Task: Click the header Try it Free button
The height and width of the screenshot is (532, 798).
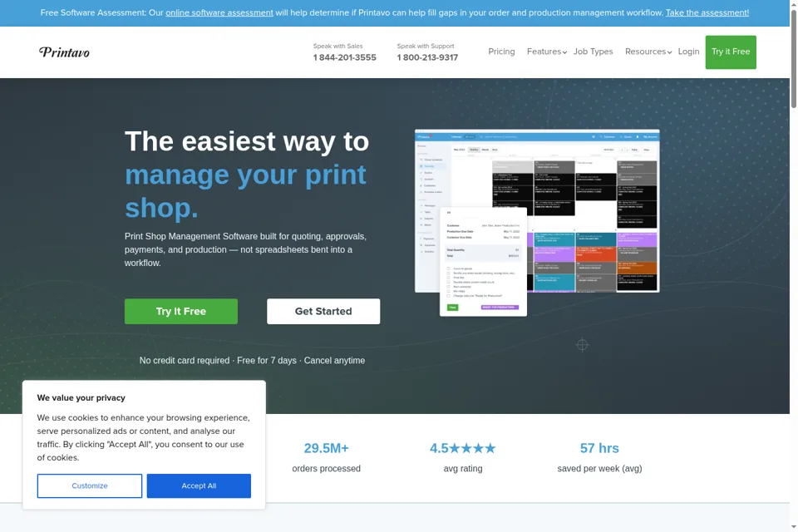Action: [x=731, y=52]
